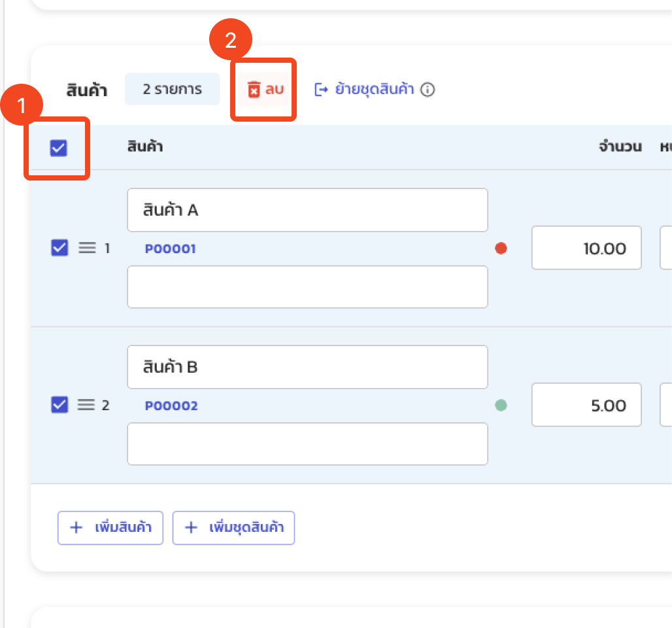Click the สินค้า B name field
672x628 pixels.
coord(307,367)
